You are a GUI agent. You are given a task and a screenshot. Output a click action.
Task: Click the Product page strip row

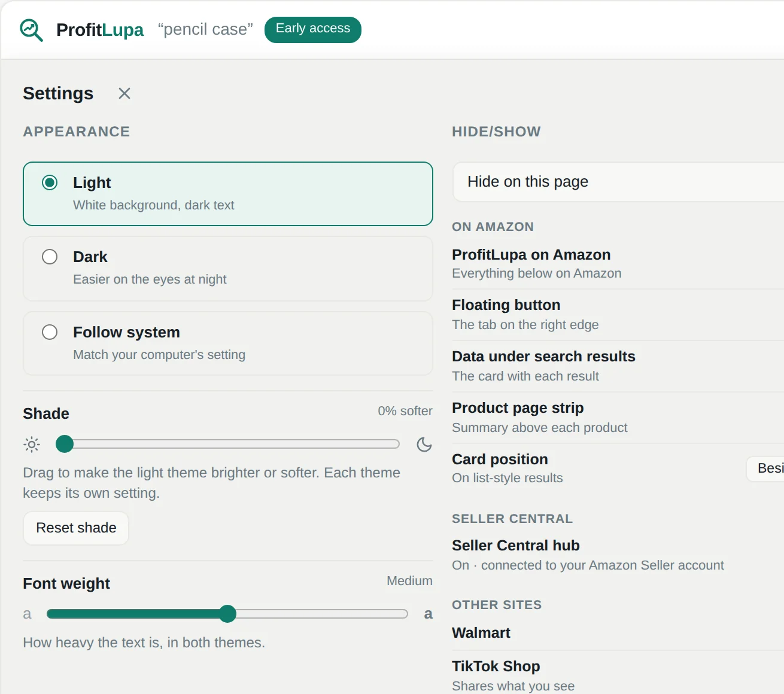[618, 418]
